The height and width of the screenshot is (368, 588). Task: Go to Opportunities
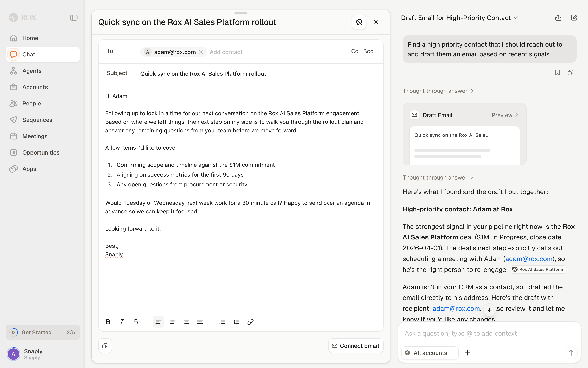pos(43,152)
